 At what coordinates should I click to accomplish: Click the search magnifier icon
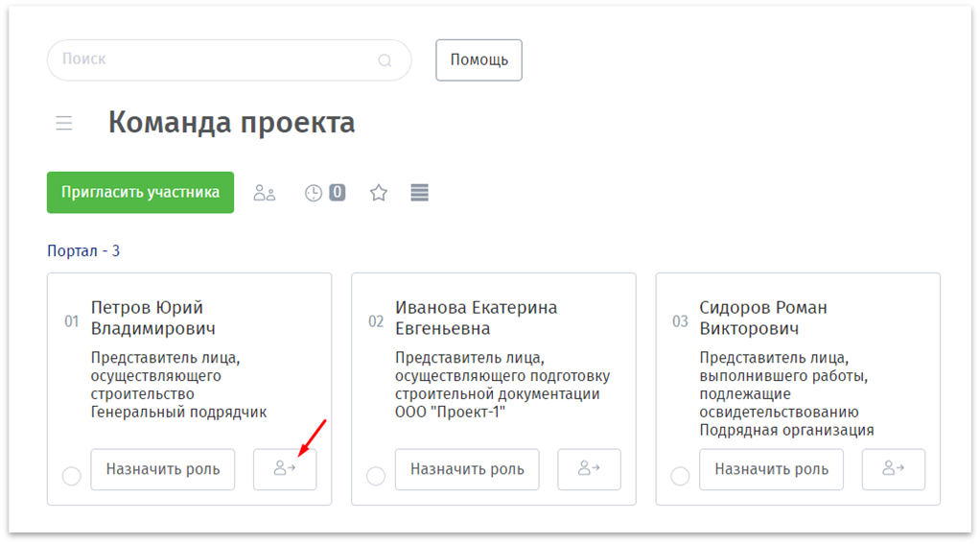(x=385, y=60)
